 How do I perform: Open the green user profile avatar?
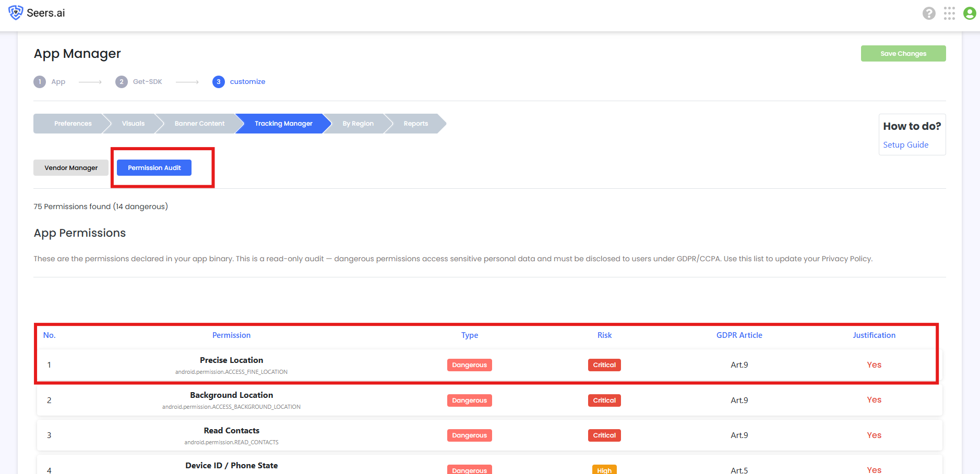[970, 13]
